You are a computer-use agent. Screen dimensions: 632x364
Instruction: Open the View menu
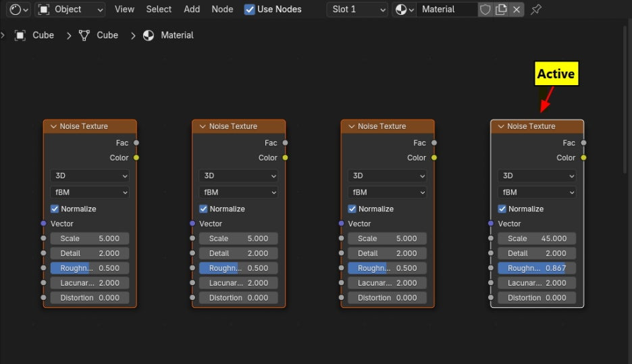(x=124, y=9)
